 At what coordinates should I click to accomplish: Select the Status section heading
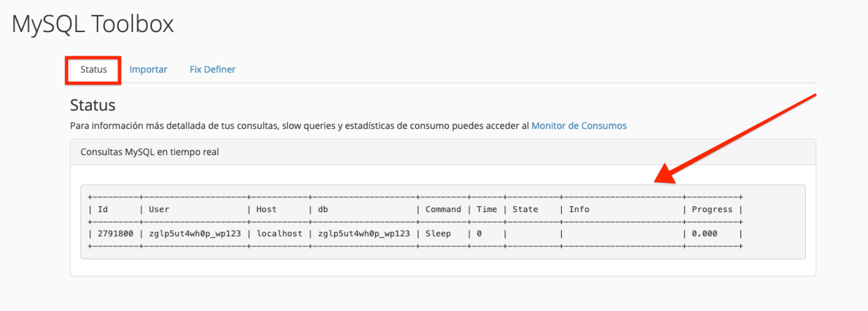(93, 105)
